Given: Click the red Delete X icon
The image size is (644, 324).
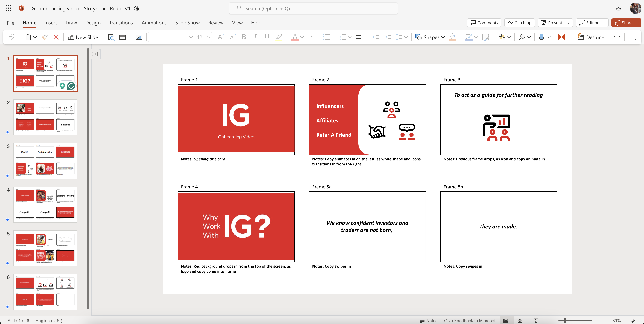Looking at the screenshot, I should [56, 37].
